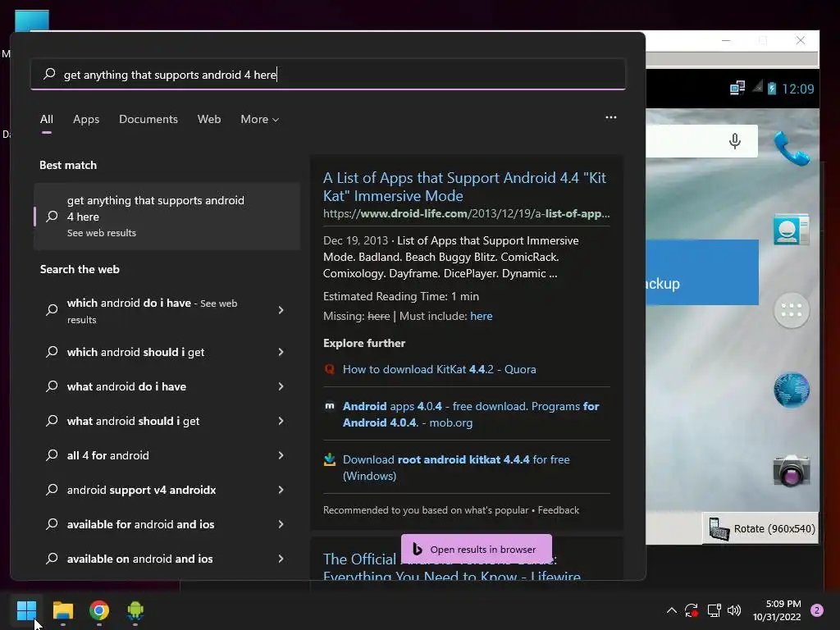Viewport: 840px width, 630px height.
Task: Expand 'available for android and ios' suggestion arrow
Action: point(281,524)
